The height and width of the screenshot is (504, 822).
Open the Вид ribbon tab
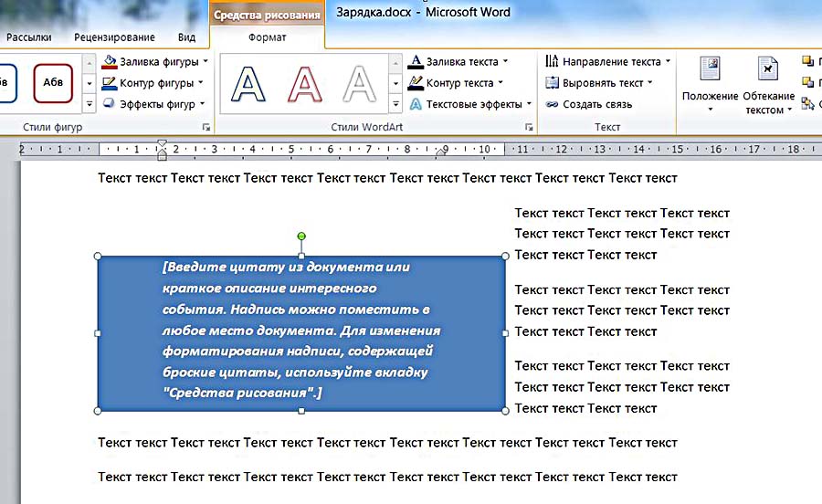[186, 37]
